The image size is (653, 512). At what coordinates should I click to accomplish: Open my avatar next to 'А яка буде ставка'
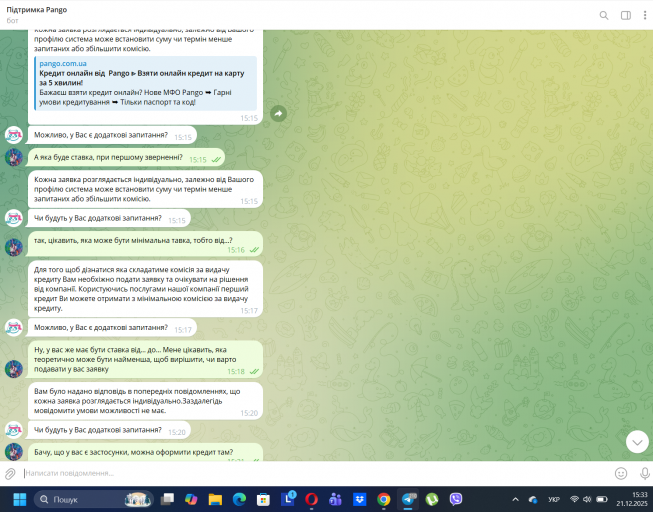pos(14,157)
